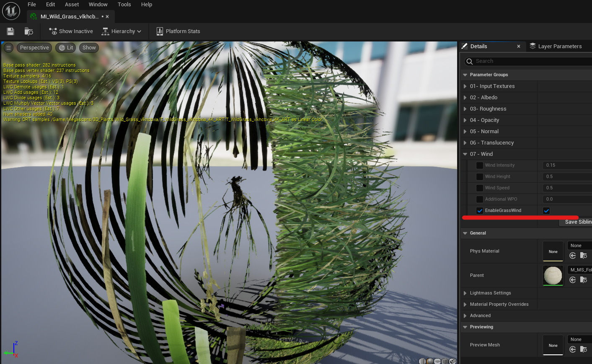Screen dimensions: 592x364
Task: Use selected asset for Phys Material
Action: 573,256
